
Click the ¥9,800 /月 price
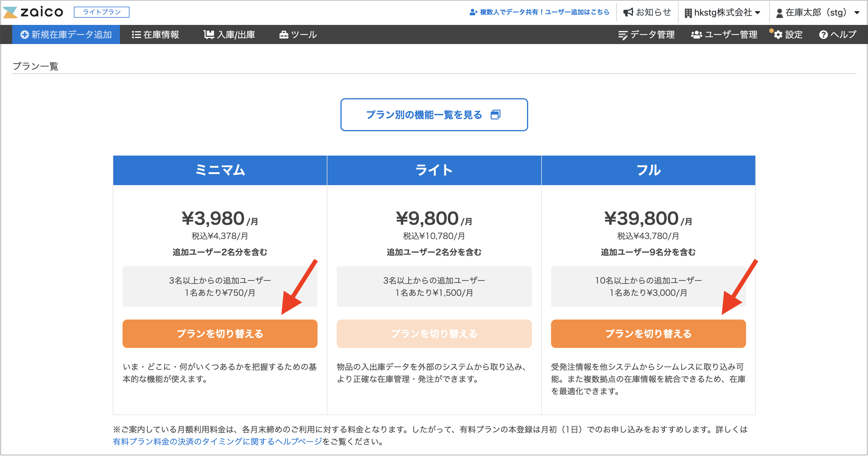434,218
